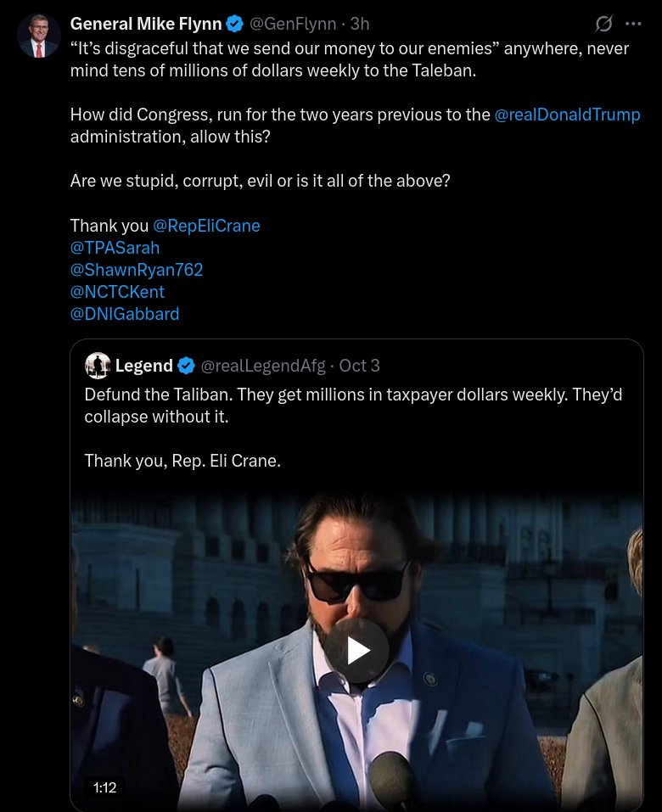Click the Grok icon on the tweet

click(604, 24)
